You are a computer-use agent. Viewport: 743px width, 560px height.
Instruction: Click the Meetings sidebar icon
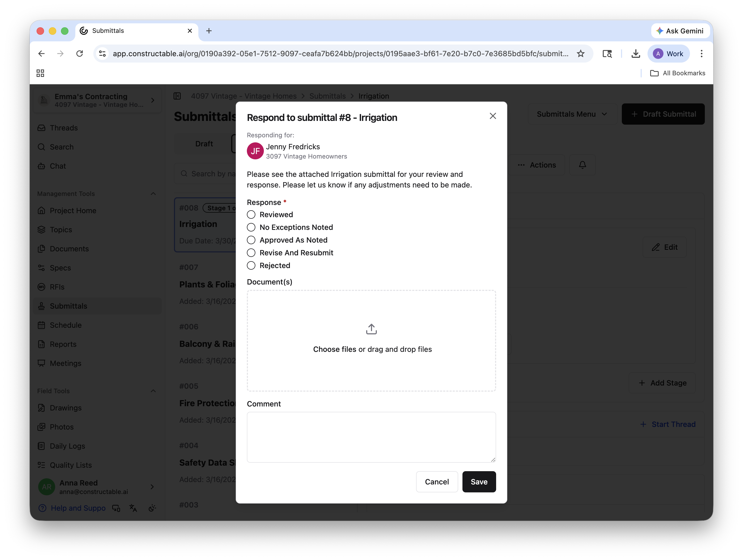[x=41, y=364]
